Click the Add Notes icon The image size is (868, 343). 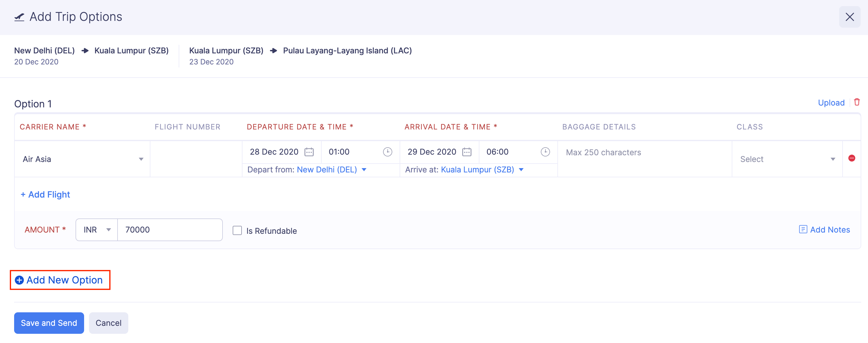(803, 229)
